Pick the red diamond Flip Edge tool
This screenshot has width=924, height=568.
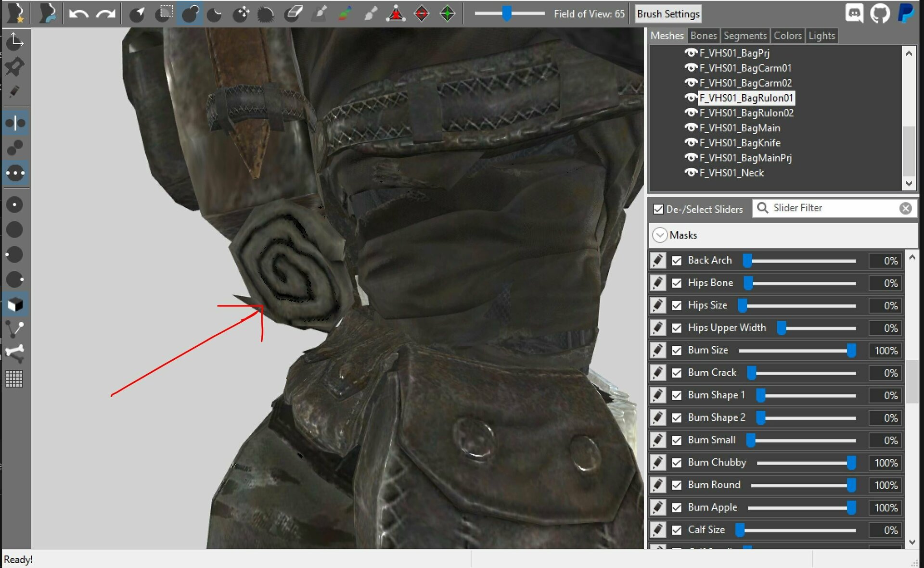click(x=422, y=13)
